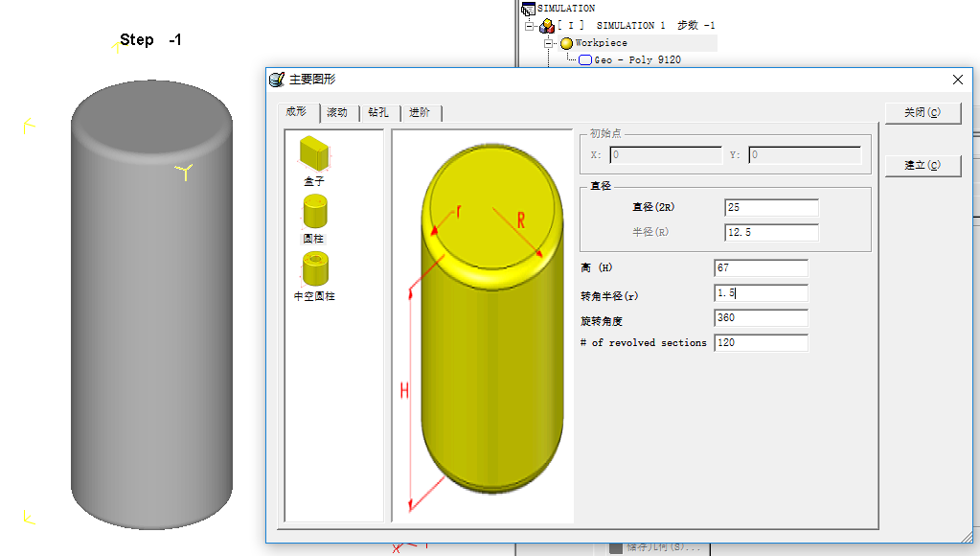The image size is (980, 556).
Task: Close the 主要图形 dialog with X
Action: [958, 80]
